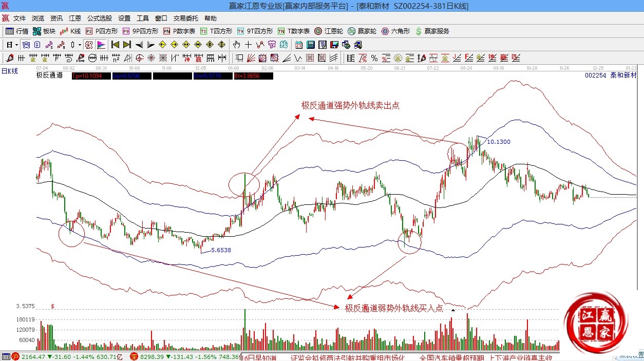The image size is (644, 361).
Task: Click the 赢家服务 dollar sign icon
Action: click(419, 31)
